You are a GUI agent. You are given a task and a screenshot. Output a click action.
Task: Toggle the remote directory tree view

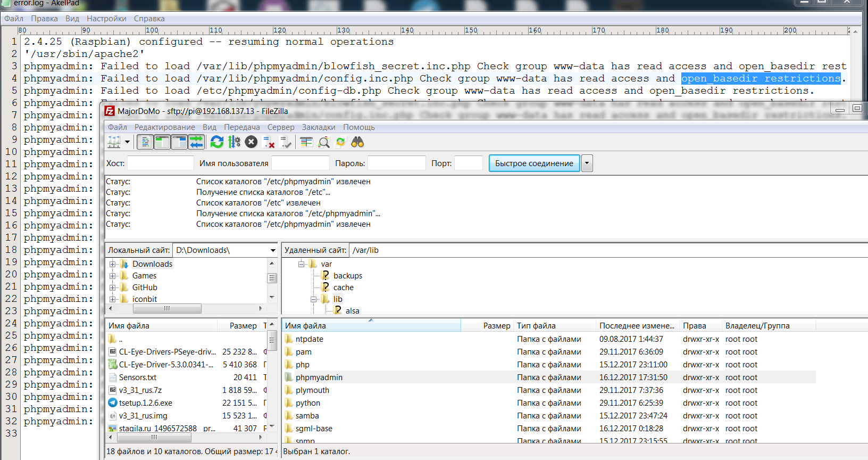click(x=179, y=142)
